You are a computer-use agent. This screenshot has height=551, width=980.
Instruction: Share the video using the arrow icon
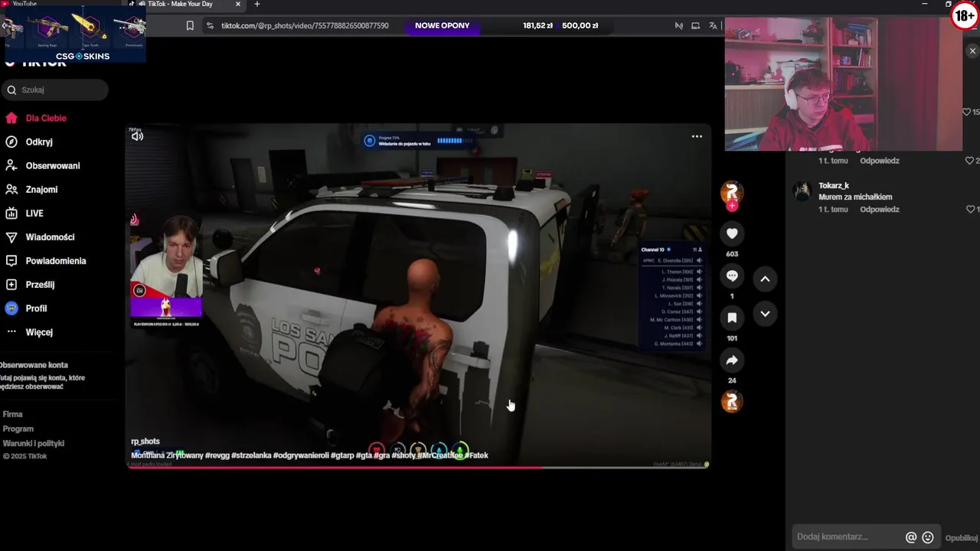coord(732,360)
